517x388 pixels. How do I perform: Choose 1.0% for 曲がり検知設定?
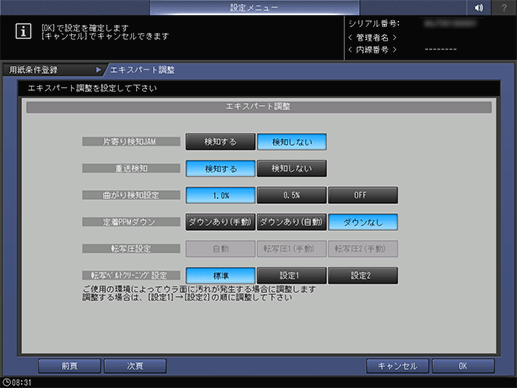click(x=220, y=195)
